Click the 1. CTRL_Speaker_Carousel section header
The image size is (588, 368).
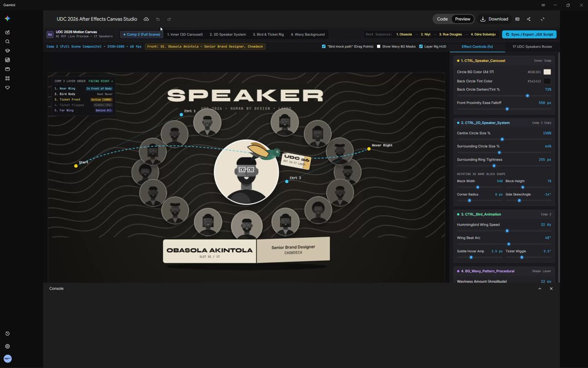tap(504, 60)
